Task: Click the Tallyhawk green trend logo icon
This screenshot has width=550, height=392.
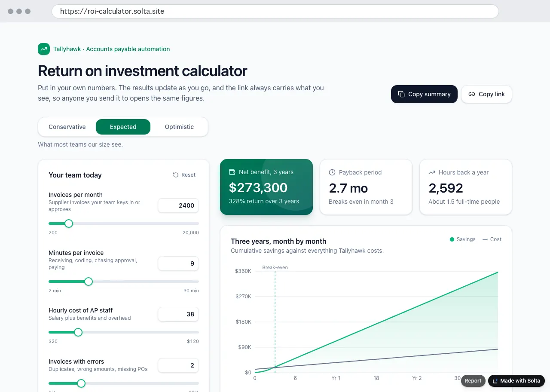Action: [x=44, y=49]
